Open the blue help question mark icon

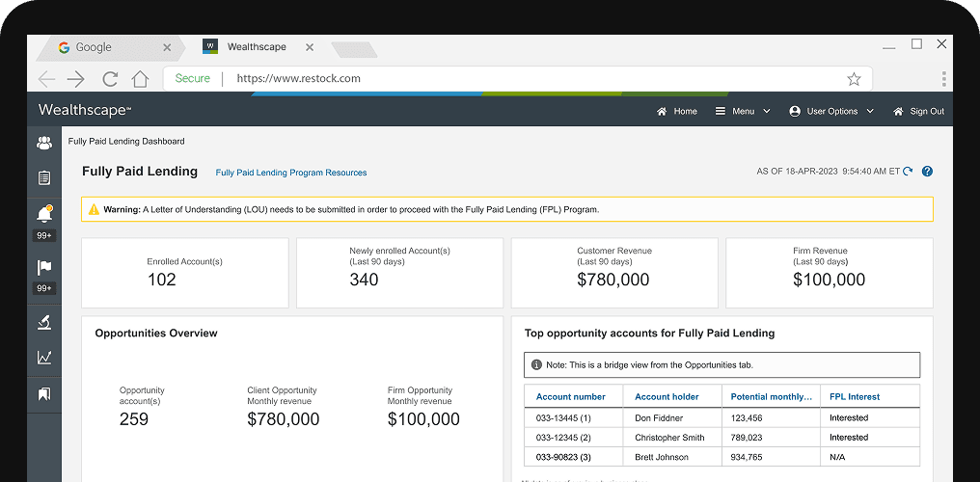tap(928, 171)
